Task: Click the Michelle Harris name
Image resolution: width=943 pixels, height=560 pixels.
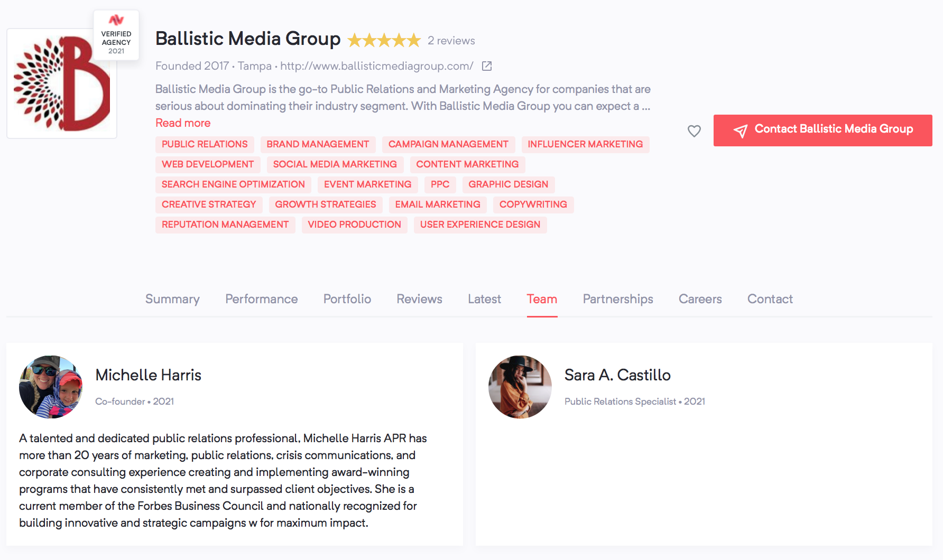Action: tap(149, 375)
